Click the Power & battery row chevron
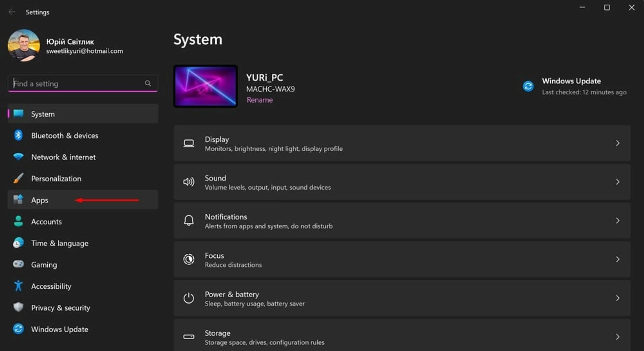The width and height of the screenshot is (644, 351). 618,298
